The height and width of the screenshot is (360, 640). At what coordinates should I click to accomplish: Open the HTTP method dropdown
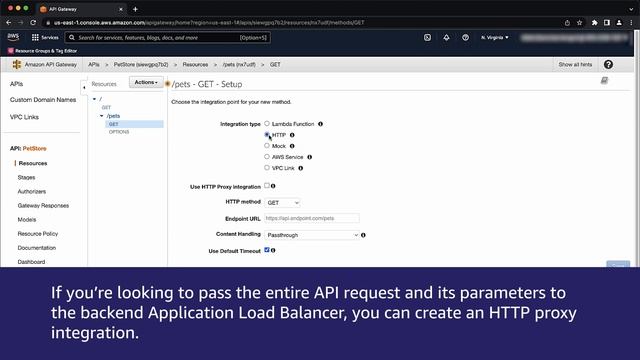tap(282, 202)
